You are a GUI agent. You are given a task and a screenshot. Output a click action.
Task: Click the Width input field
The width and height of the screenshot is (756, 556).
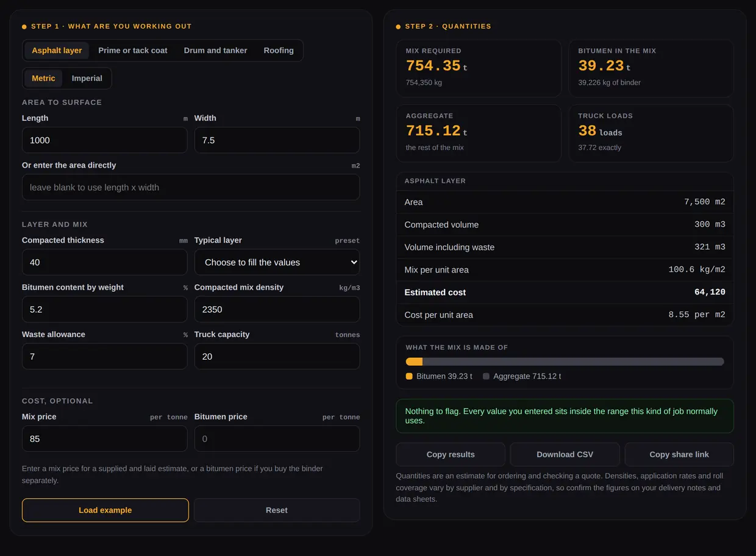[277, 140]
